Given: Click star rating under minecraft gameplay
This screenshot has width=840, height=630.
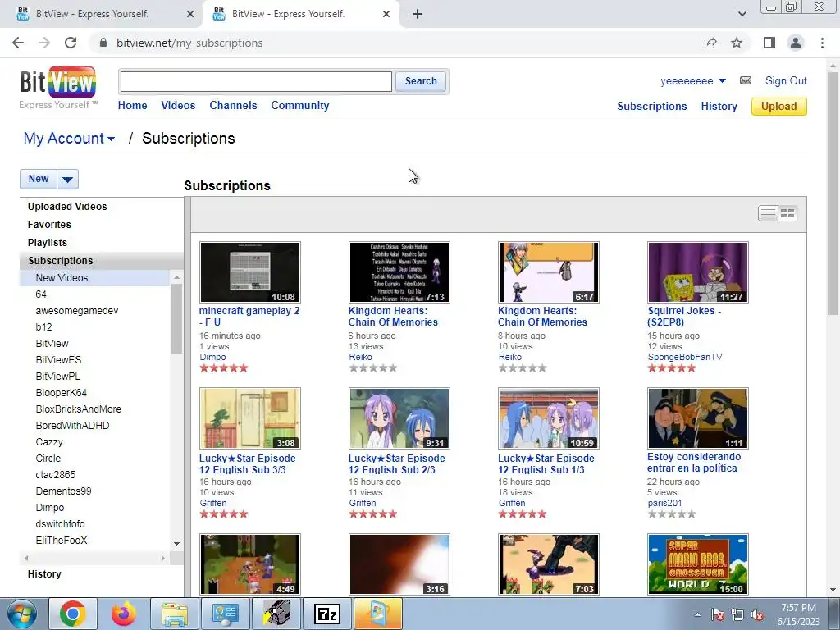Looking at the screenshot, I should coord(224,368).
